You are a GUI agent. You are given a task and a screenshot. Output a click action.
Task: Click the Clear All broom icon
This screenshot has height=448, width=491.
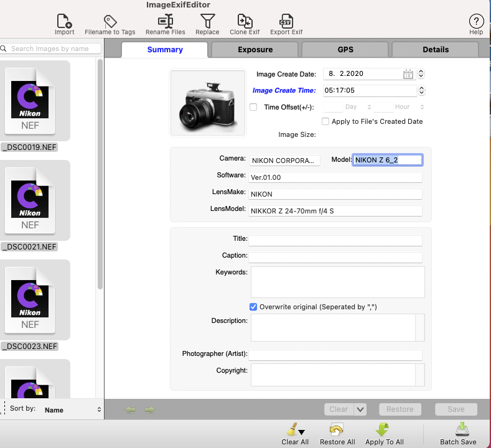(x=292, y=429)
